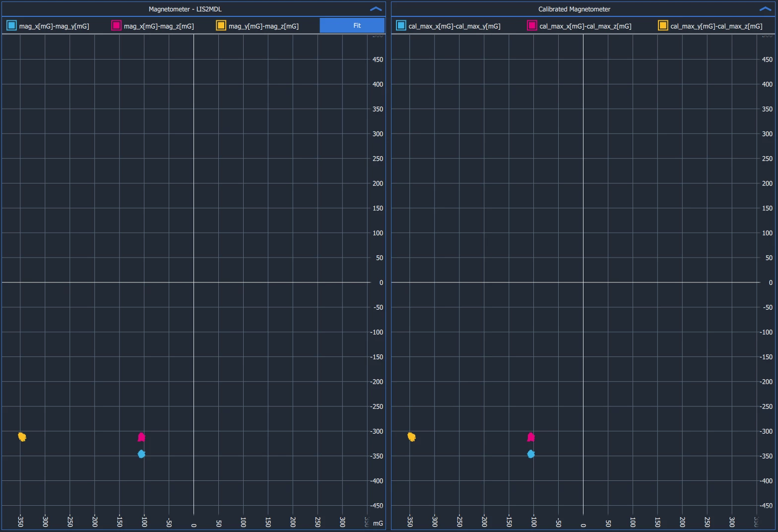The image size is (778, 532).
Task: Click the cal_max_y[mG]-cal_max_z[mG] legend label
Action: 716,26
